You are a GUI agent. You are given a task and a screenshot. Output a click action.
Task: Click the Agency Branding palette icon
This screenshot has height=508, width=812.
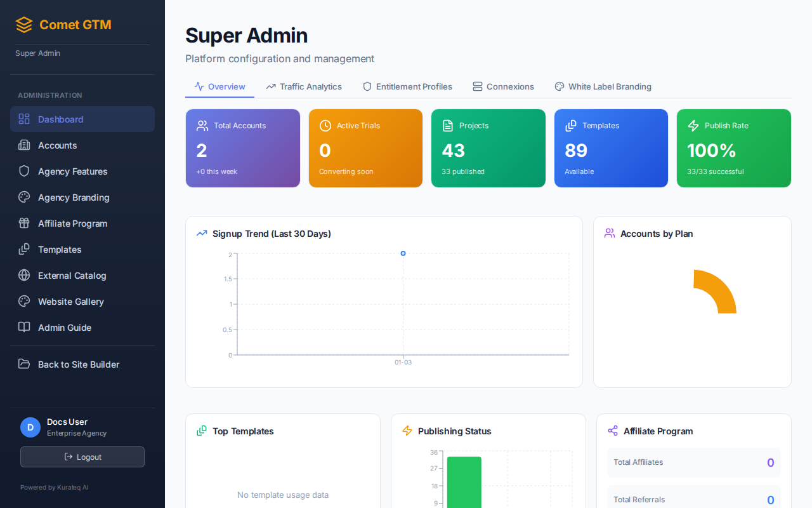pos(23,197)
